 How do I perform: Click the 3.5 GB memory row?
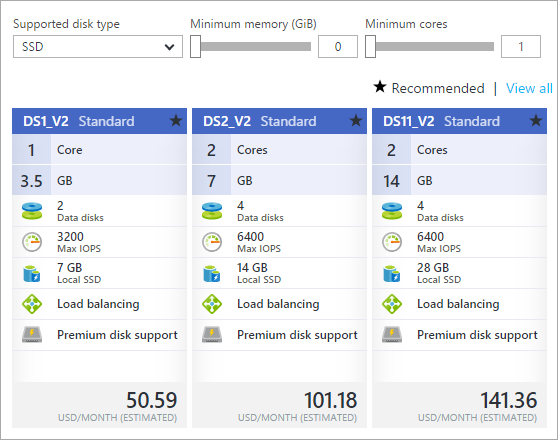(99, 180)
